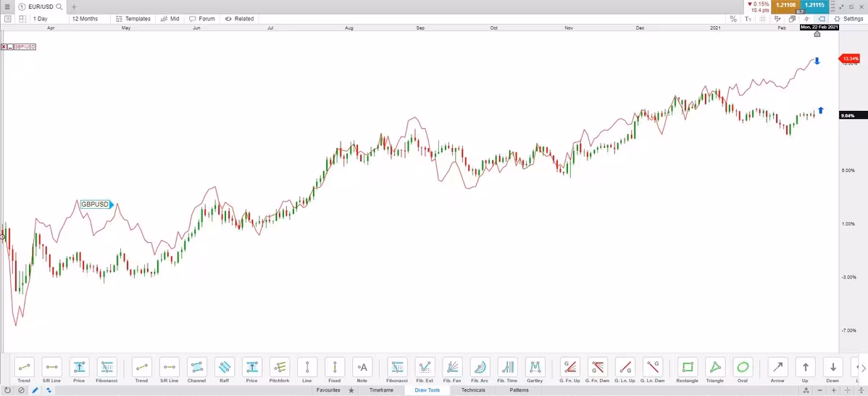Pick the Raff channel tool
Viewport: 868px width, 396px height.
[x=224, y=367]
